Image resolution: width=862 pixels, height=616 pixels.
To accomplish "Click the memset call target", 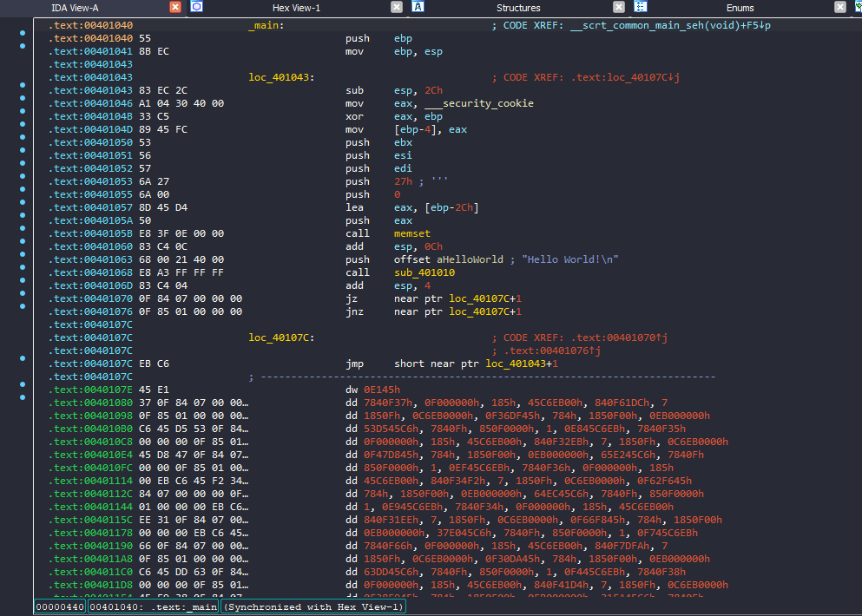I will coord(412,233).
